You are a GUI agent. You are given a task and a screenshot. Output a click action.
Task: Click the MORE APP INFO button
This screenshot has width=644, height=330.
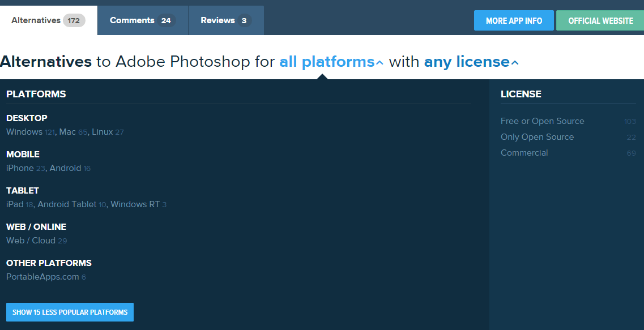[514, 20]
